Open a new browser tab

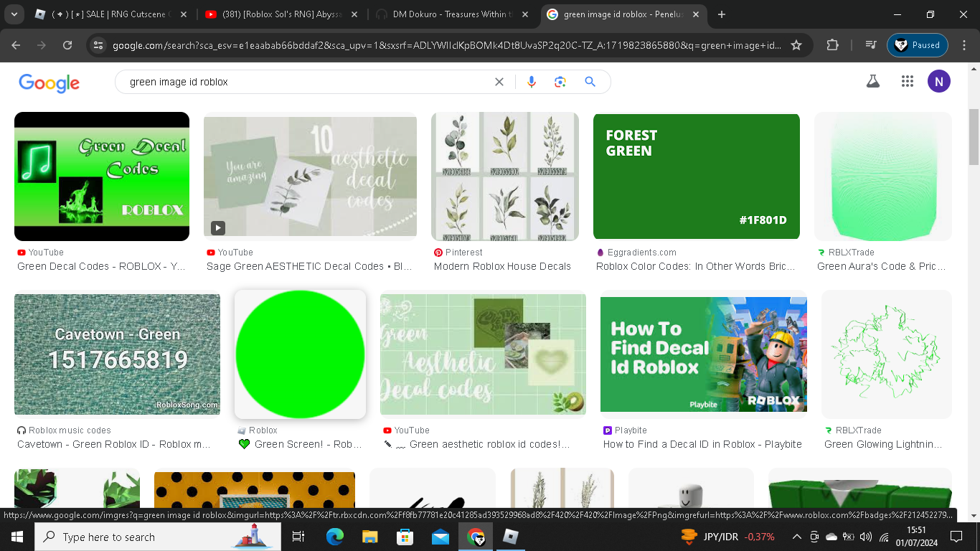[x=722, y=14]
